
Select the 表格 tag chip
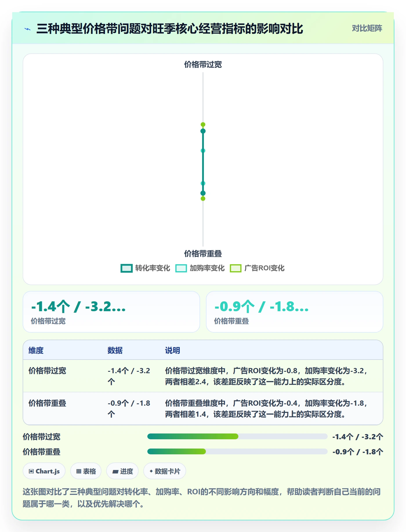86,471
